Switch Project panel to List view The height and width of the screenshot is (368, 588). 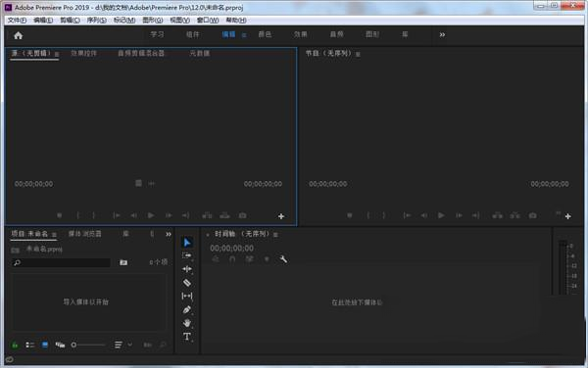pyautogui.click(x=29, y=345)
